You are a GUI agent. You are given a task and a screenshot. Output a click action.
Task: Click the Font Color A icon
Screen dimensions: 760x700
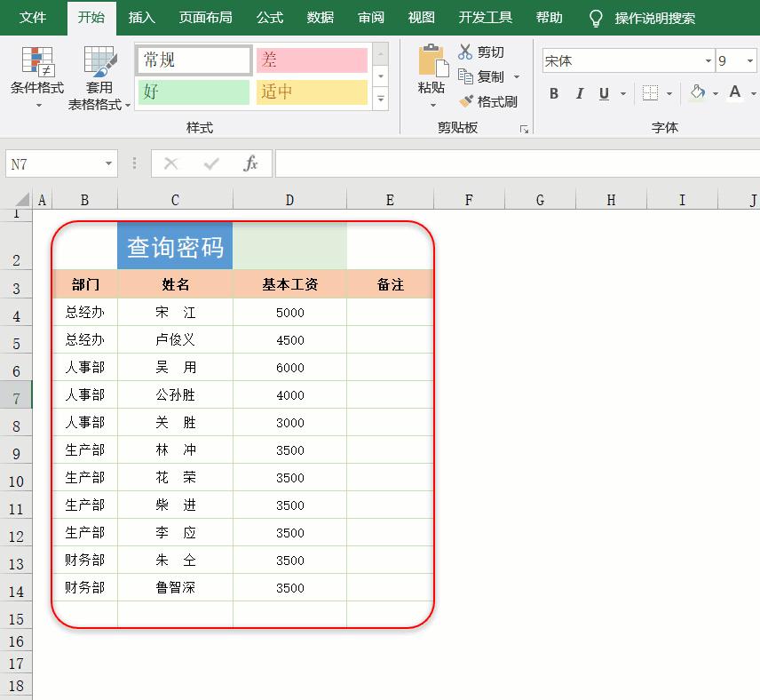pyautogui.click(x=733, y=92)
